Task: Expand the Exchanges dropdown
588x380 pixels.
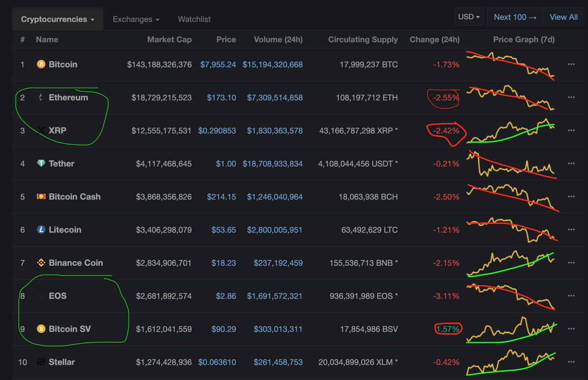Action: click(136, 19)
